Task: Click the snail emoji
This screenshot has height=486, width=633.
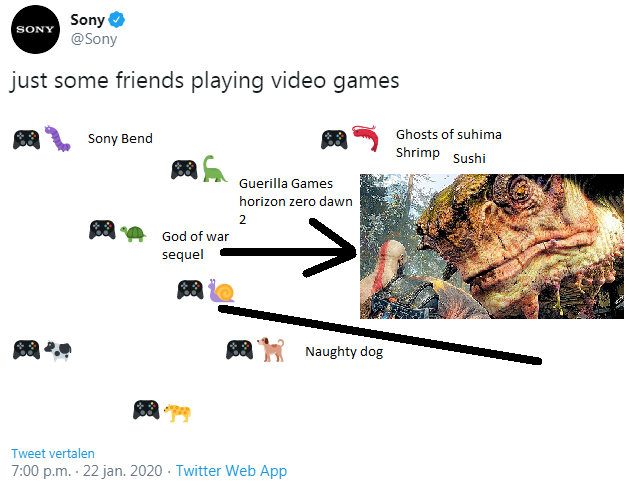Action: [222, 291]
